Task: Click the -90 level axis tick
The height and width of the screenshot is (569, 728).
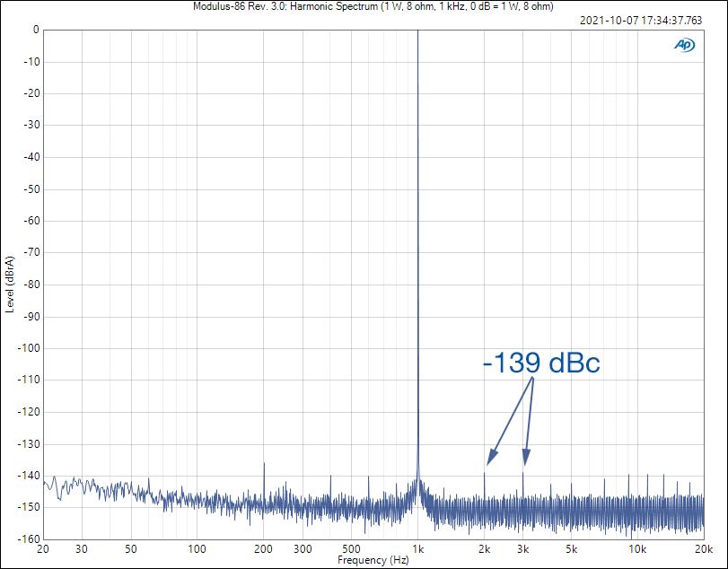Action: (31, 317)
